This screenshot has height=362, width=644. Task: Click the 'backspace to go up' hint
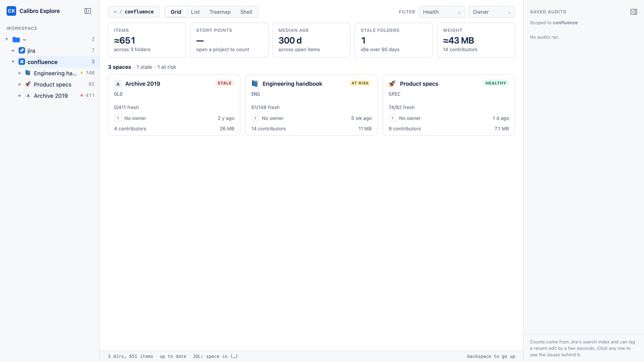click(x=491, y=356)
